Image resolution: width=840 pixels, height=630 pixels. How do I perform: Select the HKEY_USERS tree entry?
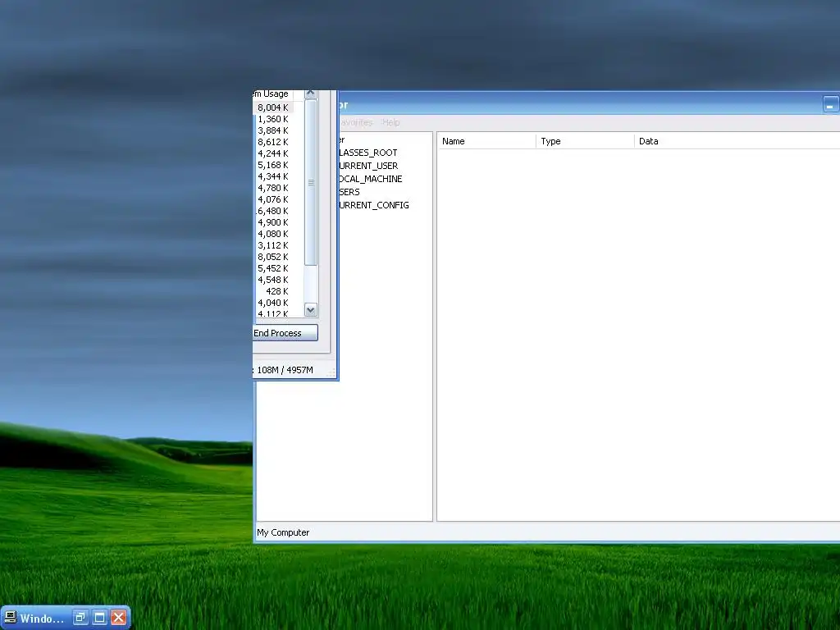coord(349,192)
